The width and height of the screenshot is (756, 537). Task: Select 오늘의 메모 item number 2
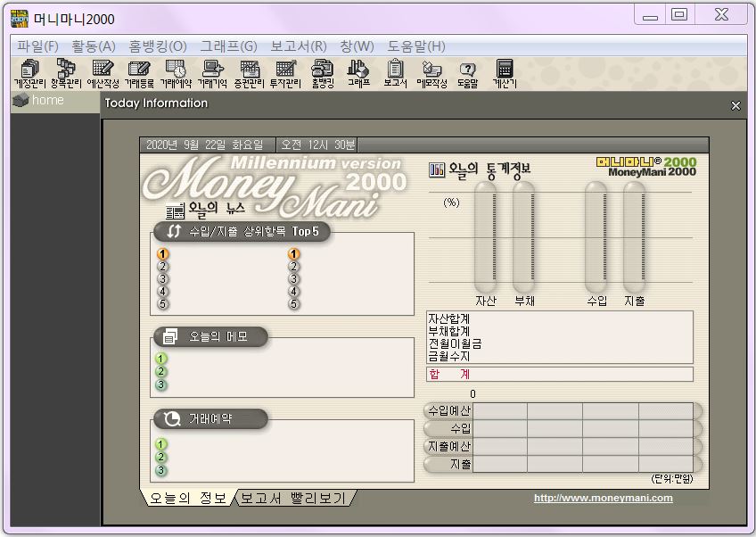pos(161,371)
